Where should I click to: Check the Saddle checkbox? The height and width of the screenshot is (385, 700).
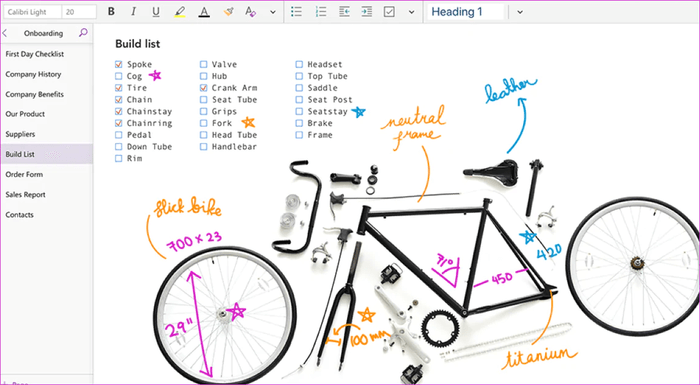pyautogui.click(x=299, y=88)
